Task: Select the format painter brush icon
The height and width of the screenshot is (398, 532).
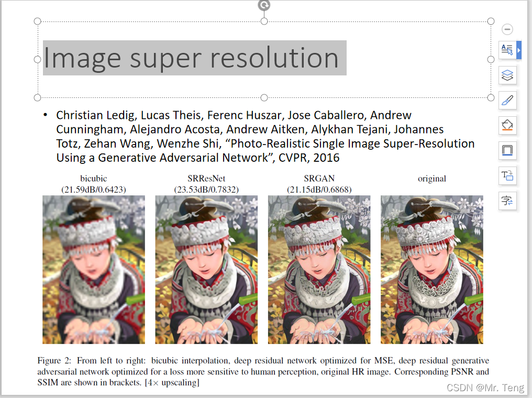Action: click(x=507, y=100)
